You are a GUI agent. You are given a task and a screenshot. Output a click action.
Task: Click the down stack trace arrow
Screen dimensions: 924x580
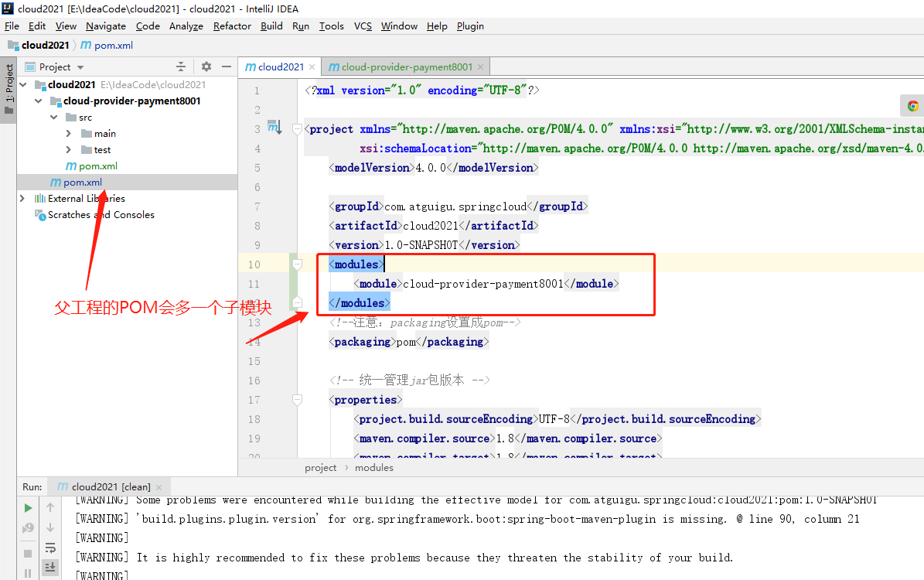click(x=50, y=527)
